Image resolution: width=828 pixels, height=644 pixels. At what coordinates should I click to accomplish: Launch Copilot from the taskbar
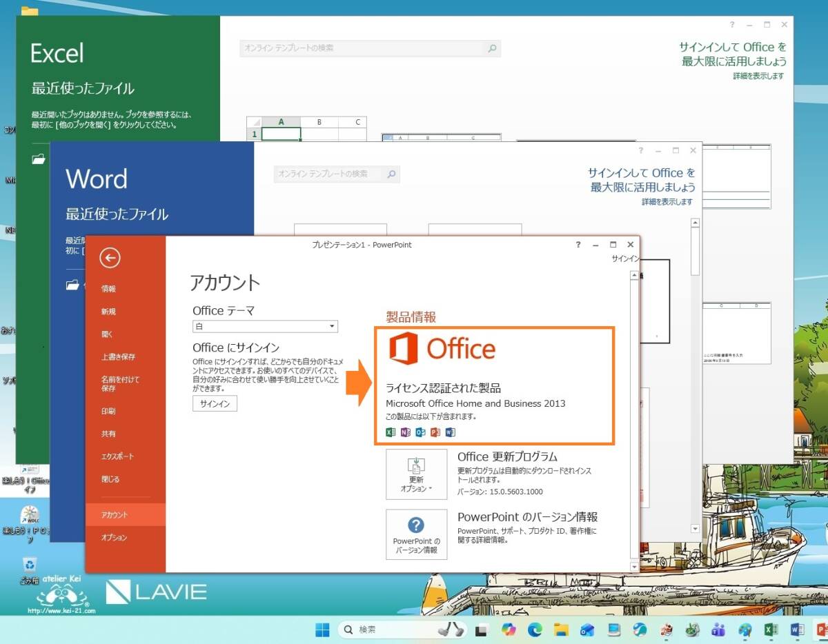point(509,630)
